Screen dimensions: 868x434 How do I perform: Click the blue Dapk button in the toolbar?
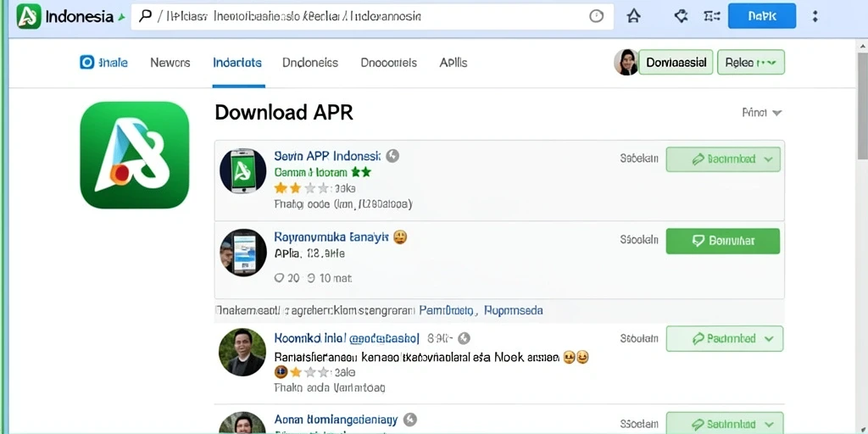[x=762, y=16]
